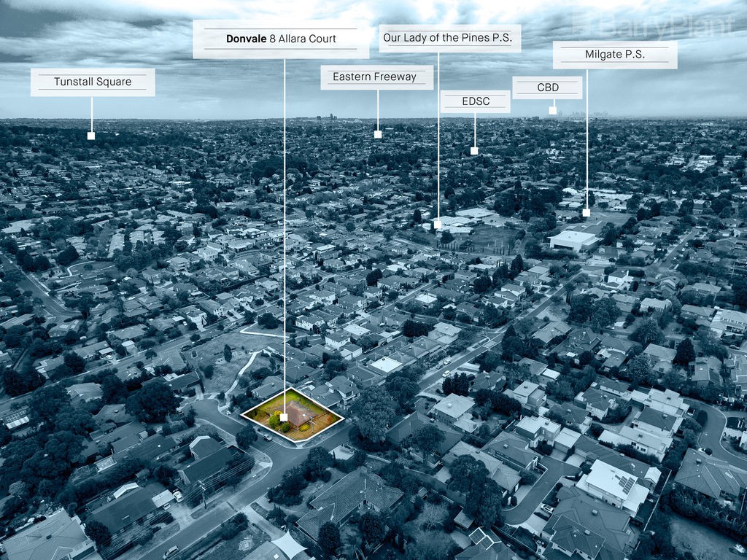
Task: Select the CBD square marker on horizon
Action: point(553,111)
